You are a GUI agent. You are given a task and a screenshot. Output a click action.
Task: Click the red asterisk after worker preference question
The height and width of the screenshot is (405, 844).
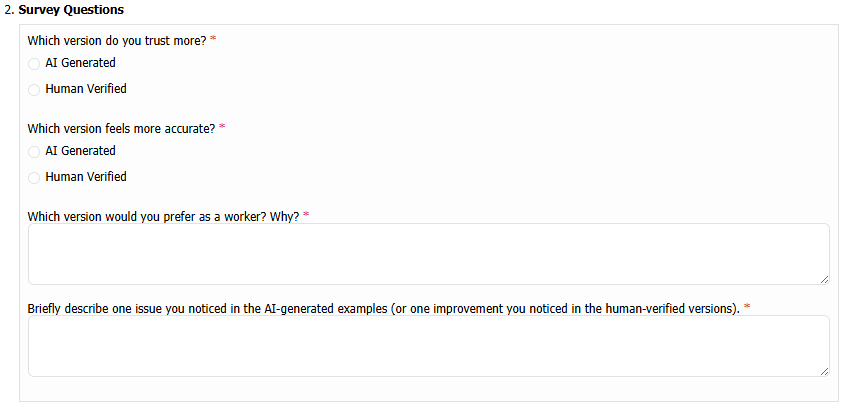[306, 216]
